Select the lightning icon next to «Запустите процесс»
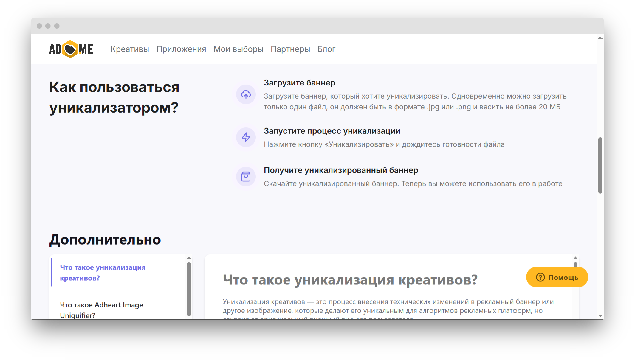This screenshot has width=635, height=364. [x=246, y=137]
